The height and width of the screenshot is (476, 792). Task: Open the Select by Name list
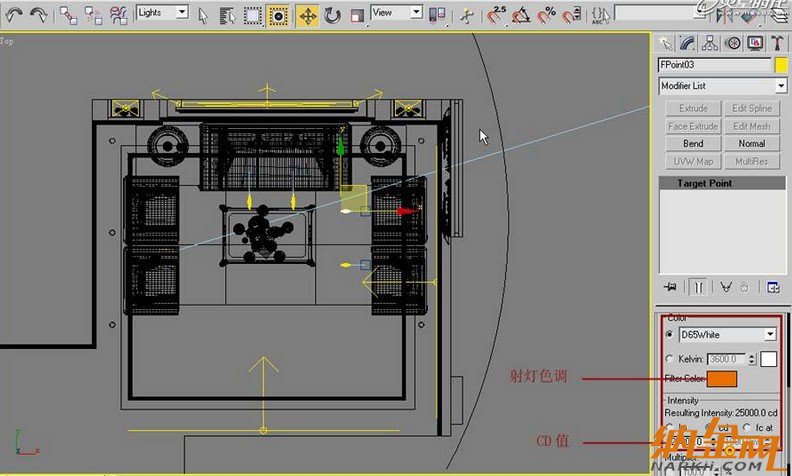[x=227, y=15]
